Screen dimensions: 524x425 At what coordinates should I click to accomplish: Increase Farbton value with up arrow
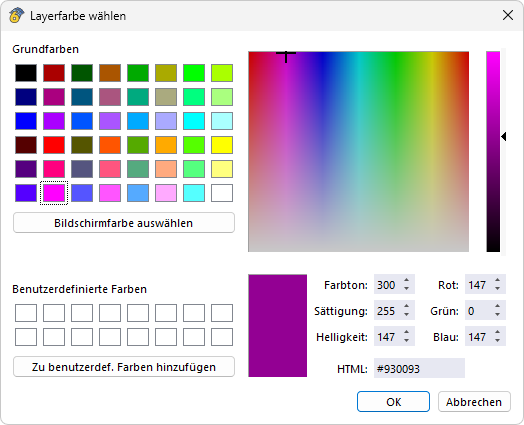point(406,280)
